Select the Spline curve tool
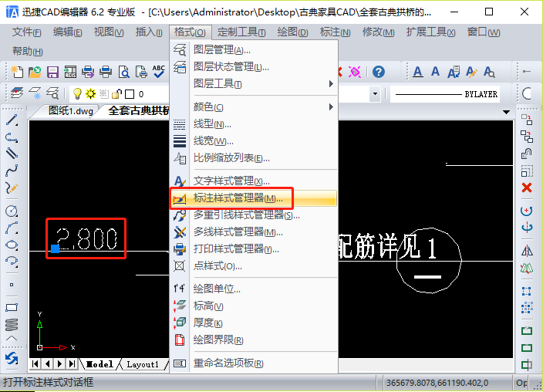The height and width of the screenshot is (392, 543). 12,171
